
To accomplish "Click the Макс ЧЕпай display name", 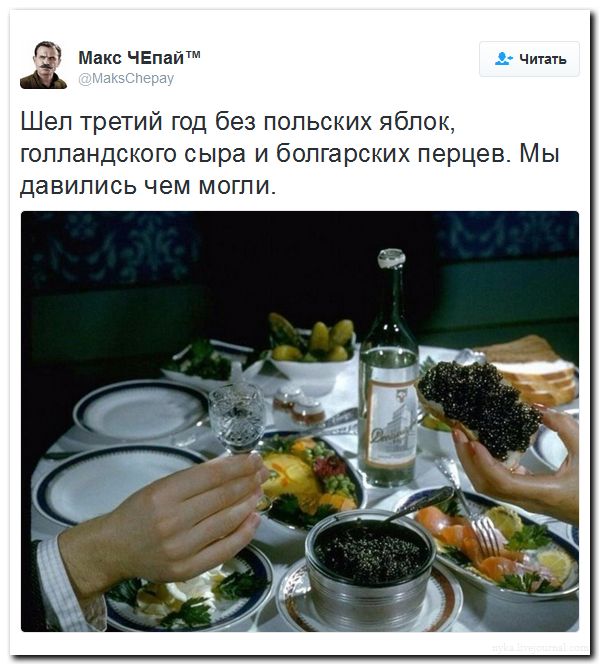I will click(139, 57).
